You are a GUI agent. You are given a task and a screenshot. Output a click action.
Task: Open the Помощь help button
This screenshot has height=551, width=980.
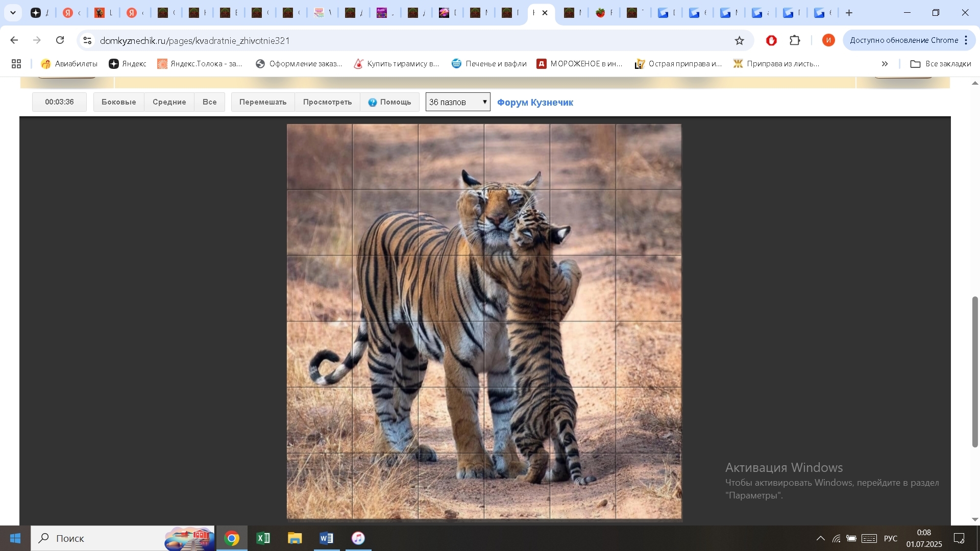pyautogui.click(x=389, y=102)
